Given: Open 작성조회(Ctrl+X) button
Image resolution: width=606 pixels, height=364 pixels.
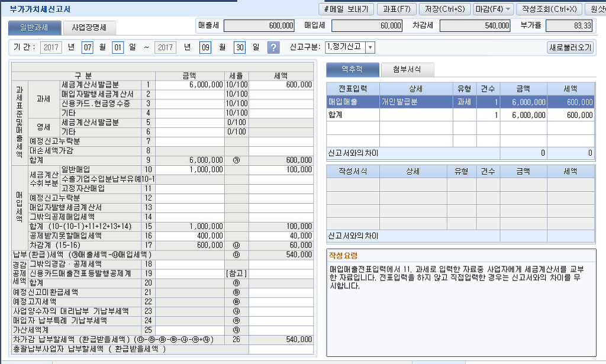Looking at the screenshot, I should (547, 9).
